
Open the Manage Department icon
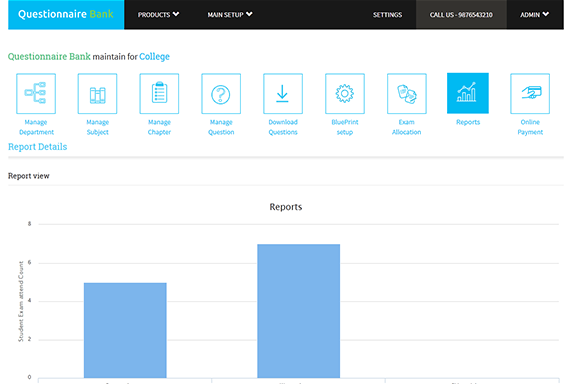36,94
